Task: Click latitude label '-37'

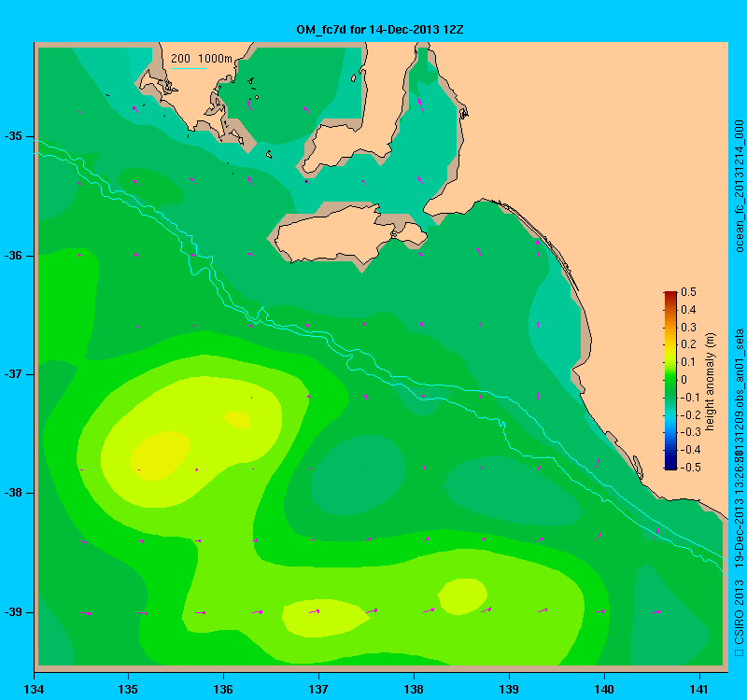Action: pos(13,374)
